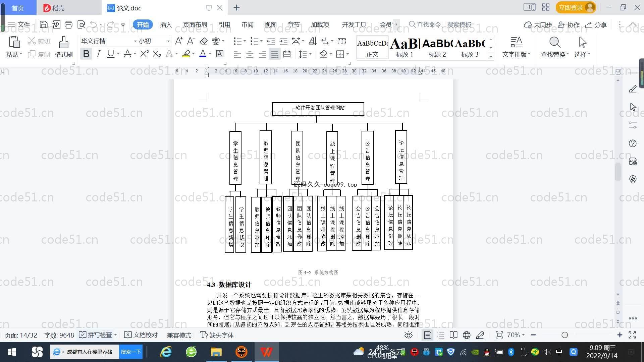Click the Save document icon
644x362 pixels.
44,24
